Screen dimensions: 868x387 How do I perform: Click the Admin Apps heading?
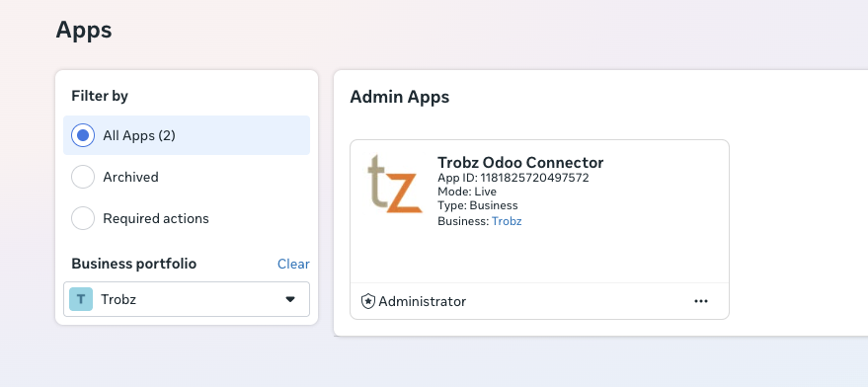tap(400, 98)
